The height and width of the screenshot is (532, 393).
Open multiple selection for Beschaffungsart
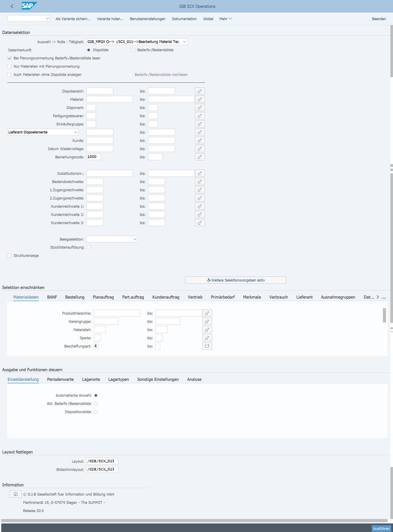(207, 346)
